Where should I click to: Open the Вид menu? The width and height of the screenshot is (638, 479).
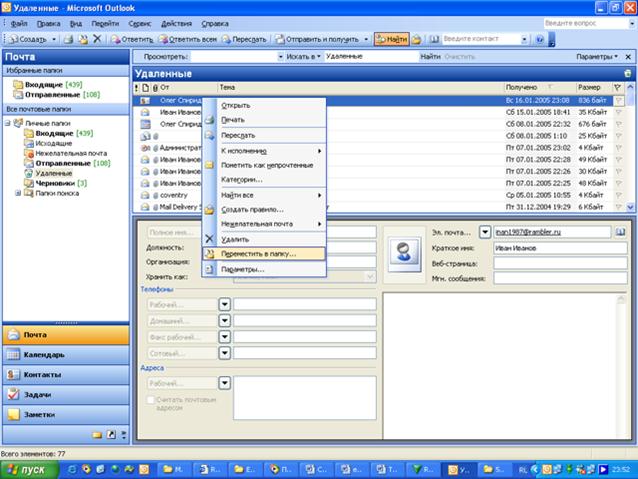tap(76, 24)
